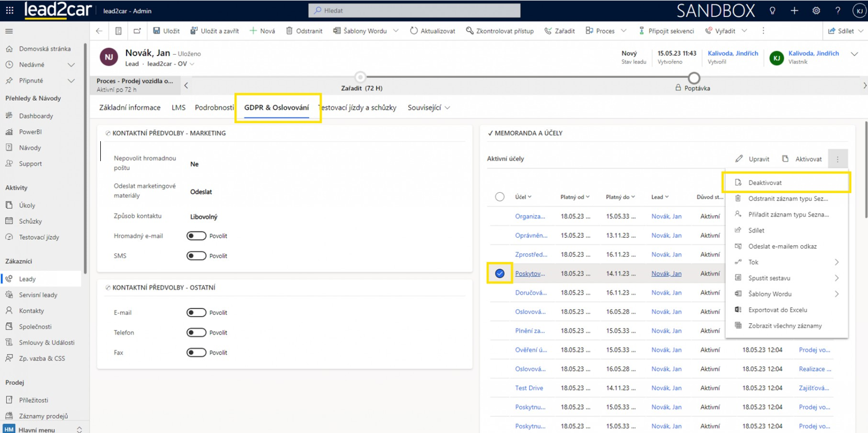
Task: Open the Test Drive purpose link
Action: 529,388
